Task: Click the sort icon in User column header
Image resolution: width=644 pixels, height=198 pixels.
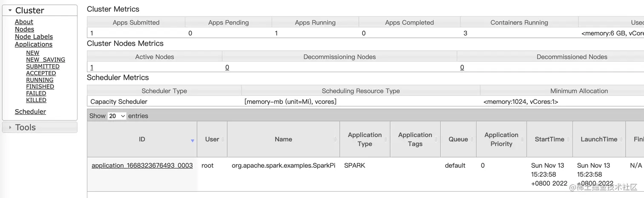Action: tap(223, 139)
